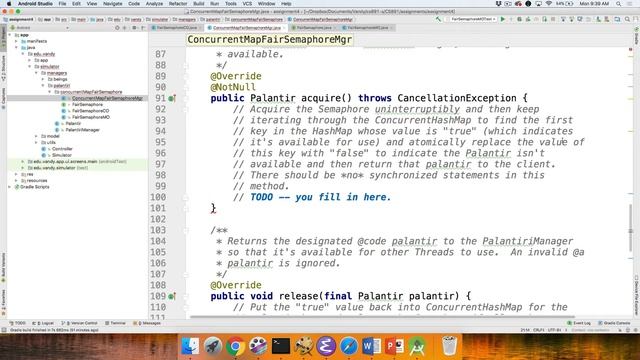
Task: Open the run configuration dropdown
Action: [471, 19]
